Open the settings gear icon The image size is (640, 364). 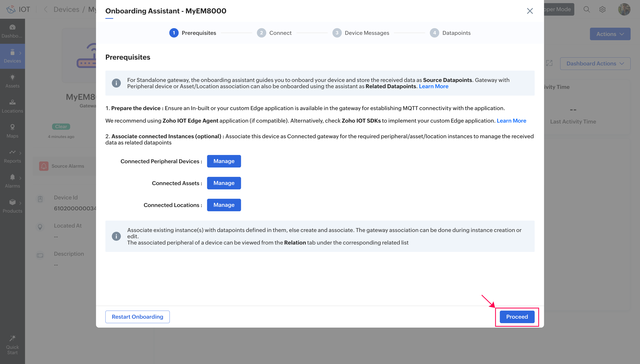coord(602,10)
